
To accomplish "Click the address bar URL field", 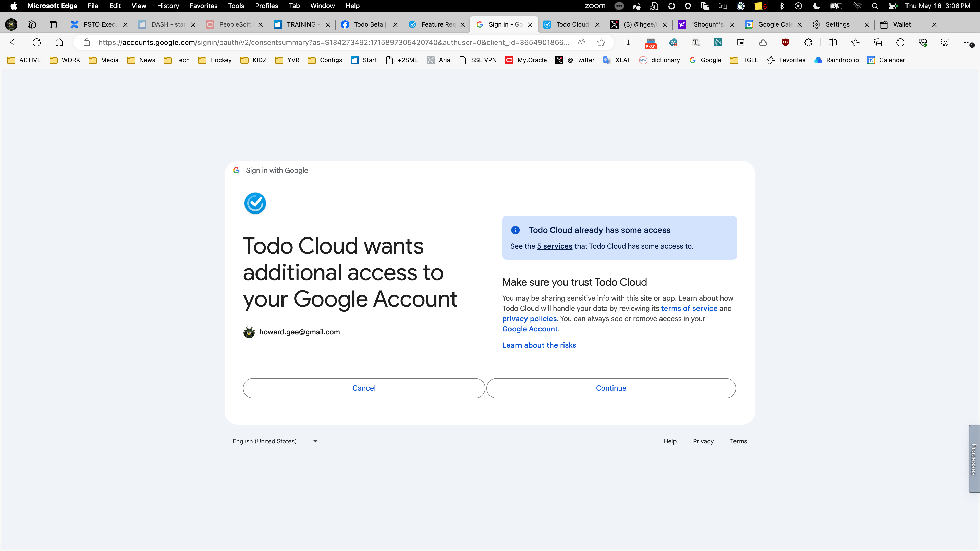I will [334, 42].
